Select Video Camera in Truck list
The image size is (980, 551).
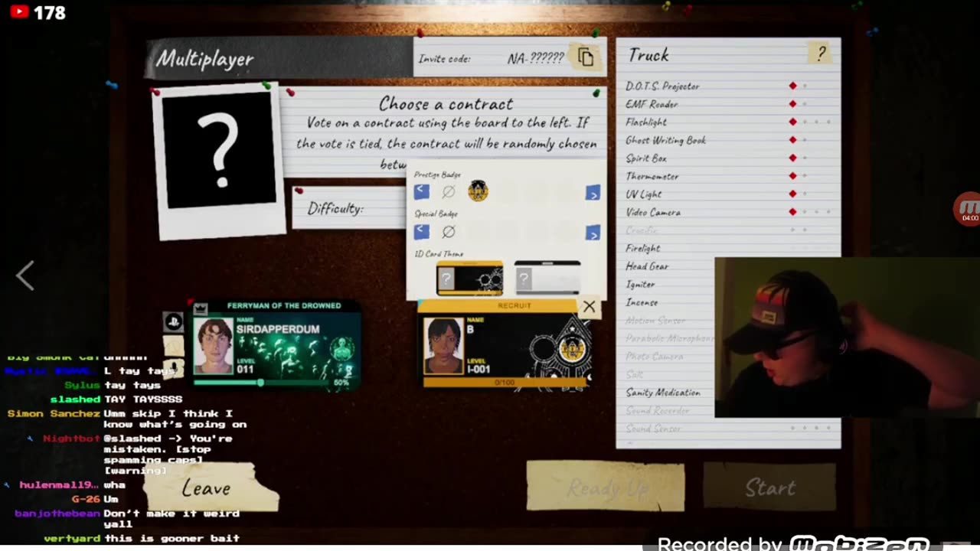pyautogui.click(x=652, y=212)
